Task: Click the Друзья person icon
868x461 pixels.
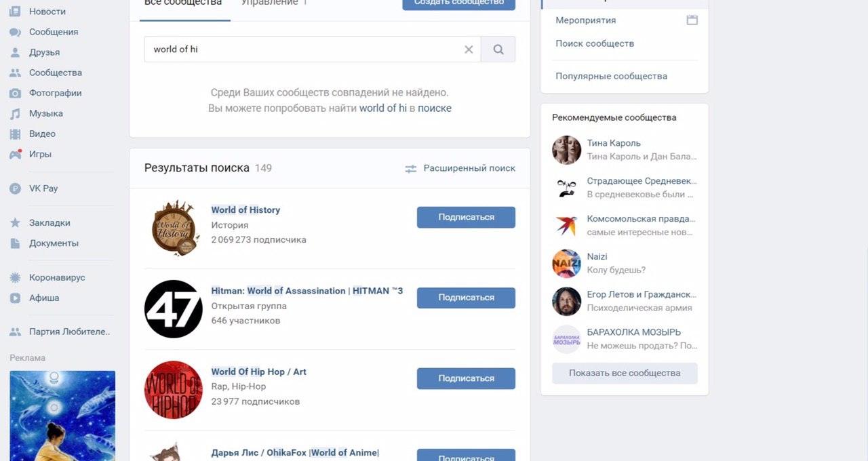Action: tap(15, 52)
